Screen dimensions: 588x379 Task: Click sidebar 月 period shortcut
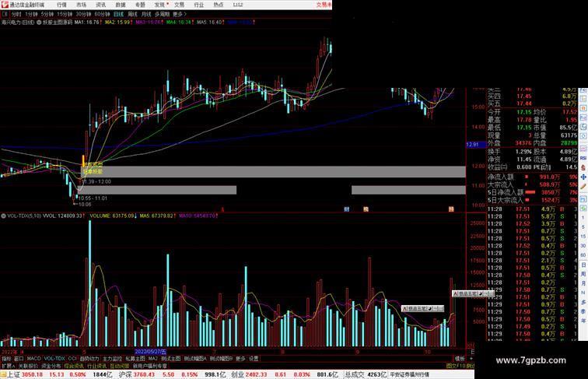[583, 283]
